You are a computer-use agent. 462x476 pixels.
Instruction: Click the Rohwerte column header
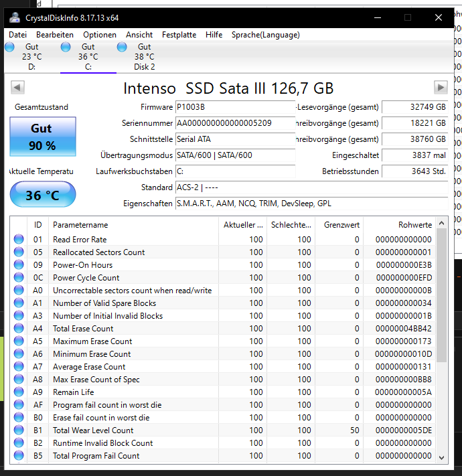(x=400, y=225)
